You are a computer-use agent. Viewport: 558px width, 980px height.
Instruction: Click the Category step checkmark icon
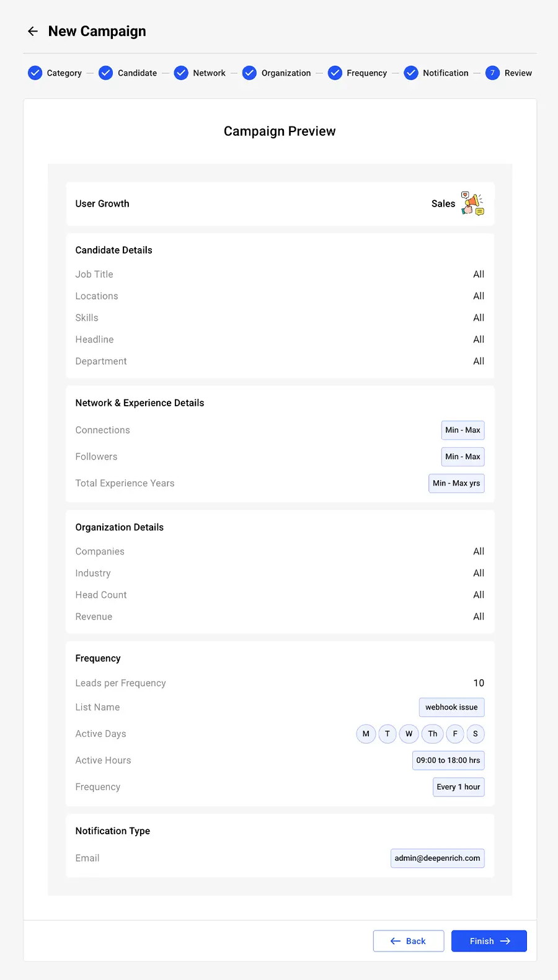pyautogui.click(x=35, y=73)
